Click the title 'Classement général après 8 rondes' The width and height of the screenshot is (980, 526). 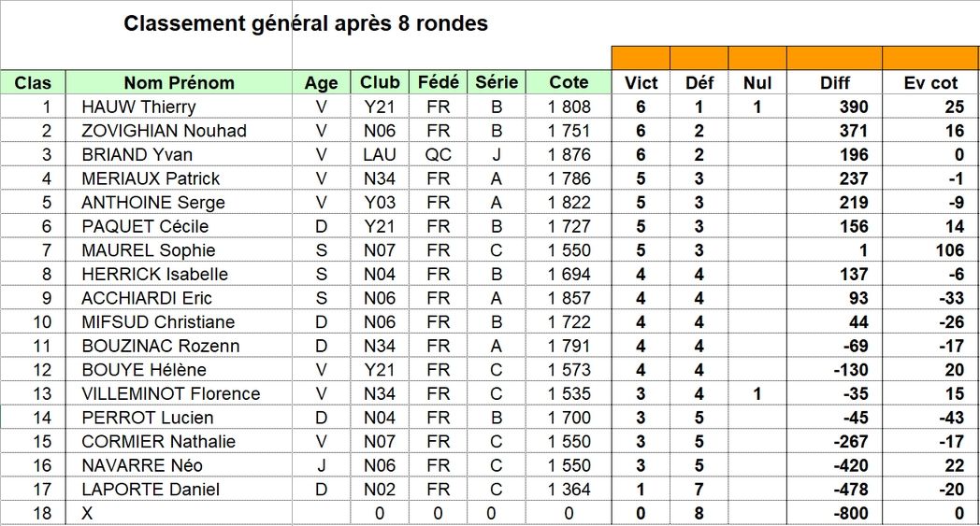[306, 23]
